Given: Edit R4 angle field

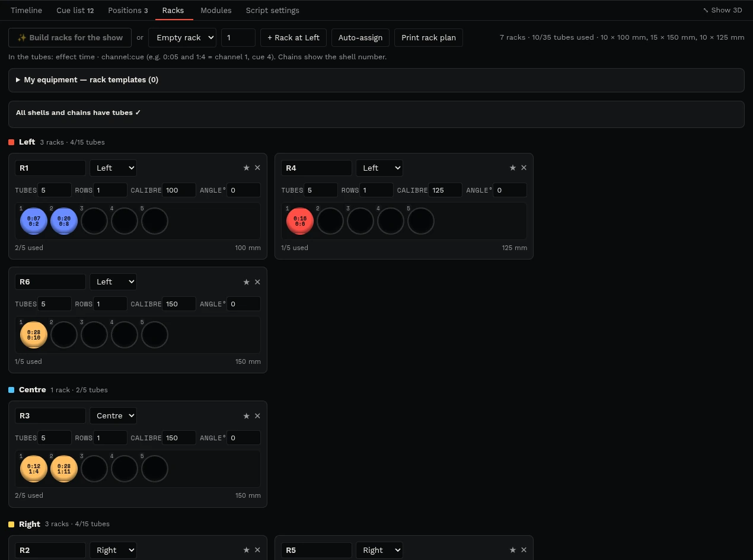Looking at the screenshot, I should [510, 190].
